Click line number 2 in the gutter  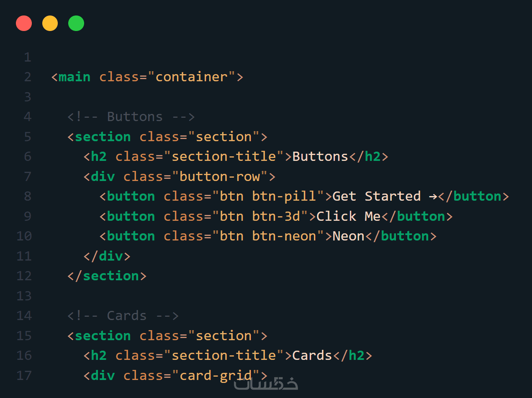click(x=28, y=77)
